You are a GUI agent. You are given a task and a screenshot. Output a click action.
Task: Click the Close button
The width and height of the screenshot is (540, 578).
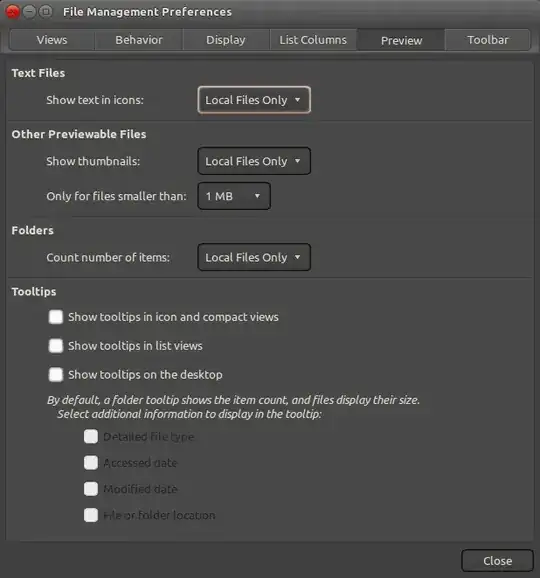pos(497,561)
